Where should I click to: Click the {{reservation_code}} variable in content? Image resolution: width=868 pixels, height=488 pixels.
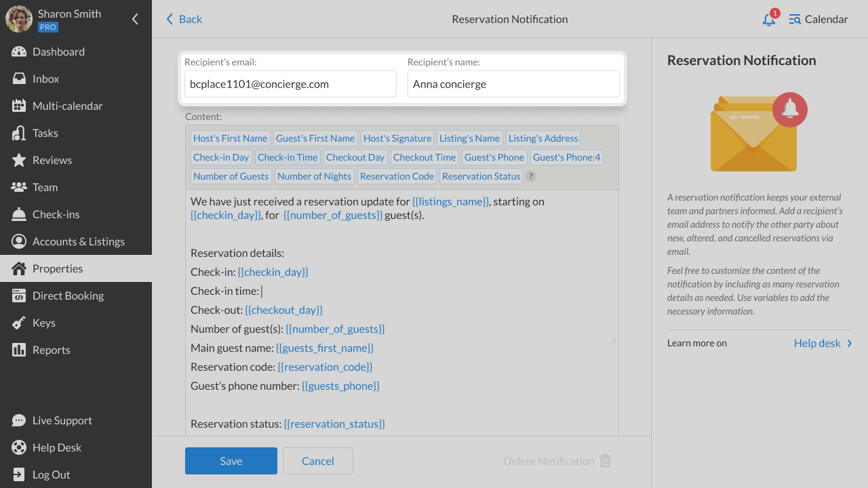tap(325, 367)
